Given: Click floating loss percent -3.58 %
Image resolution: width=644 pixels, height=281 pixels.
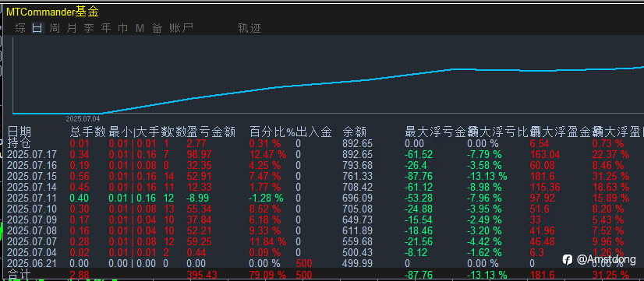Looking at the screenshot, I should (484, 166).
